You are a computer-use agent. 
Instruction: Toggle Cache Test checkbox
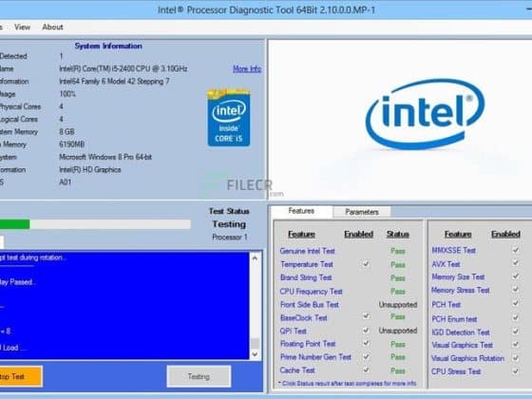pyautogui.click(x=366, y=370)
